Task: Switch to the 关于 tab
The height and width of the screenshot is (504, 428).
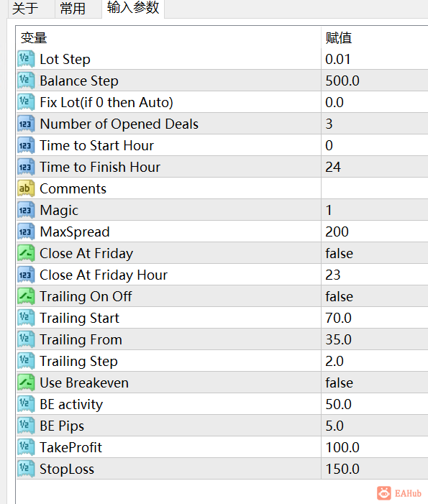Action: coord(25,9)
